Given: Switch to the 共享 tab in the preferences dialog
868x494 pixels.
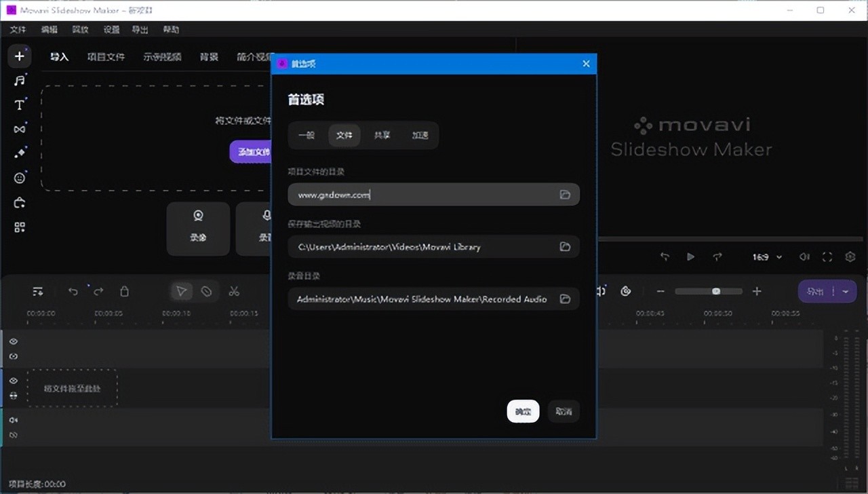Looking at the screenshot, I should 382,135.
